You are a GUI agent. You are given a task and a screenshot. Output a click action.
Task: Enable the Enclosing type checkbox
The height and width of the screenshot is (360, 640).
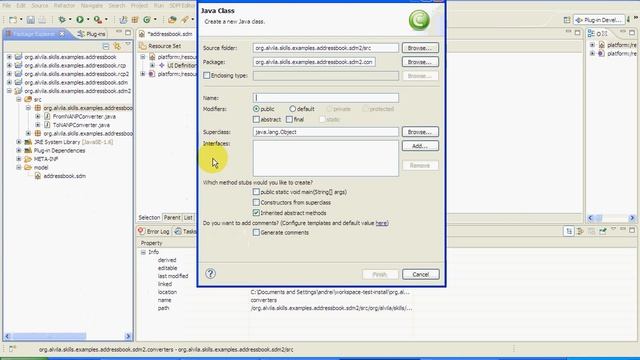pos(207,76)
